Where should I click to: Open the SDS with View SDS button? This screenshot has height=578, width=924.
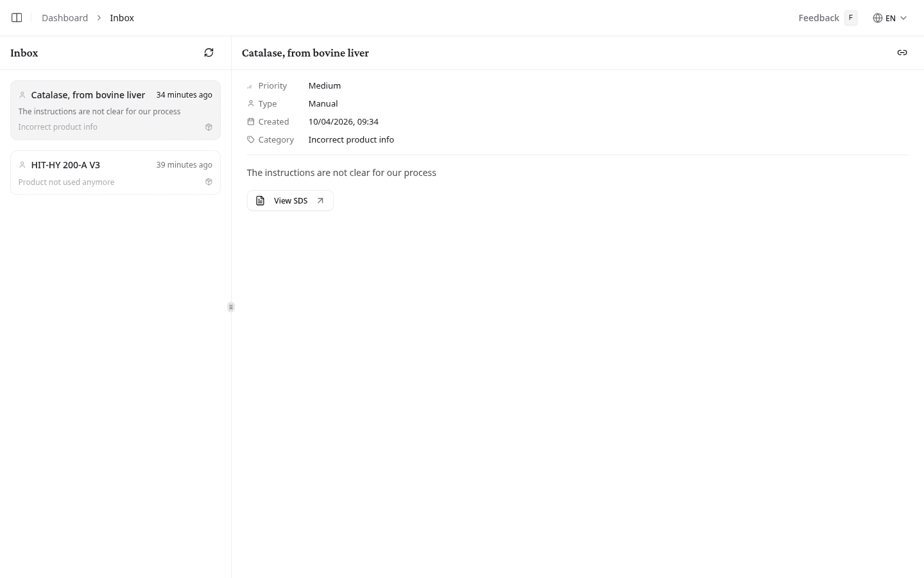(x=290, y=200)
